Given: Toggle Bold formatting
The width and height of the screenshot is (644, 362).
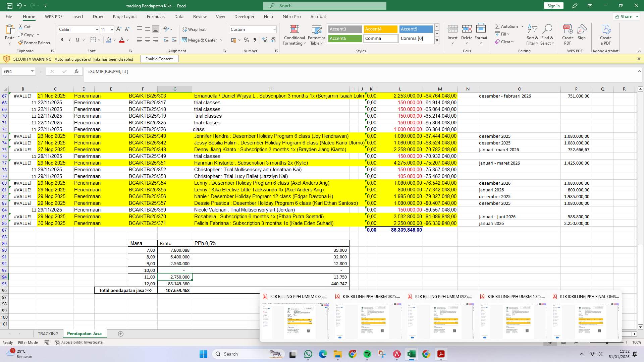Looking at the screenshot, I should pyautogui.click(x=62, y=40).
